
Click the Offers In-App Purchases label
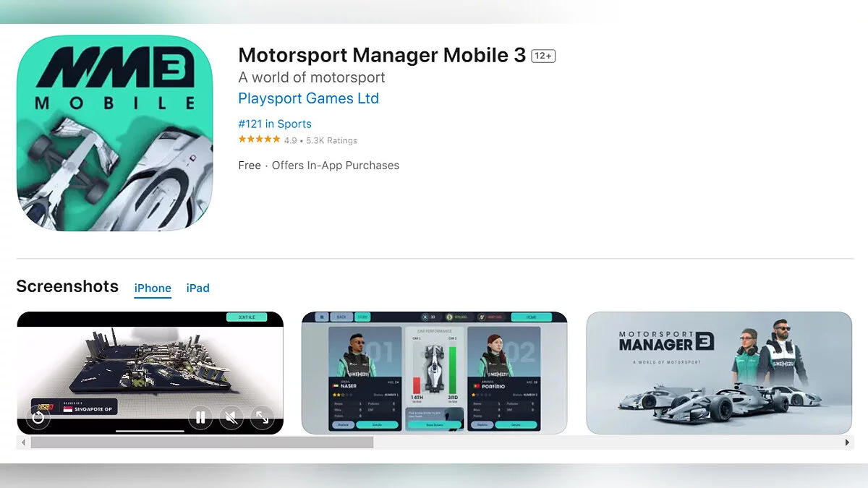coord(336,166)
